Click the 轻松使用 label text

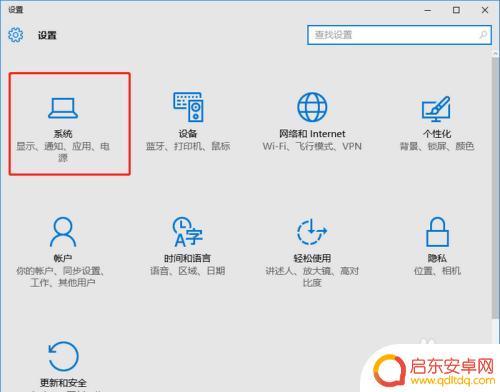tap(312, 258)
